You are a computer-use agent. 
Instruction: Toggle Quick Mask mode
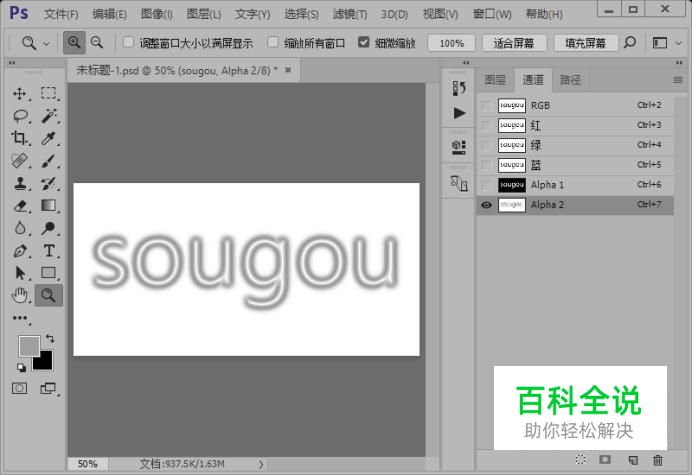(19, 388)
